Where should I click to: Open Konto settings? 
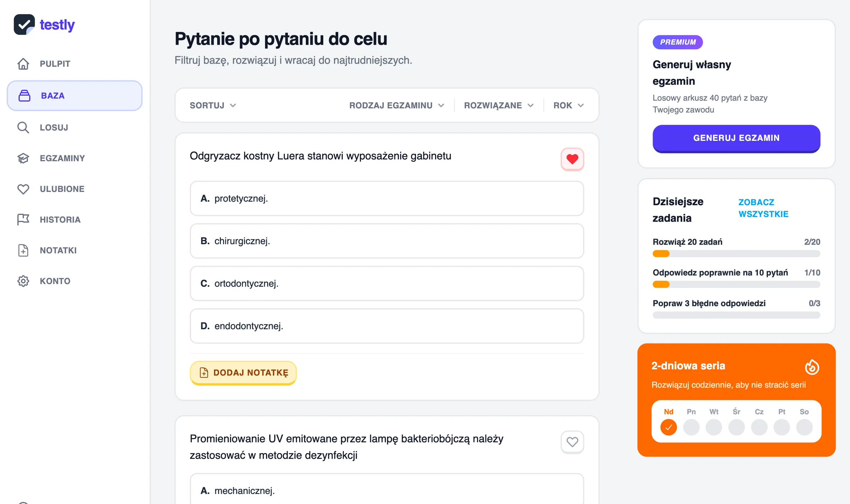(x=74, y=281)
